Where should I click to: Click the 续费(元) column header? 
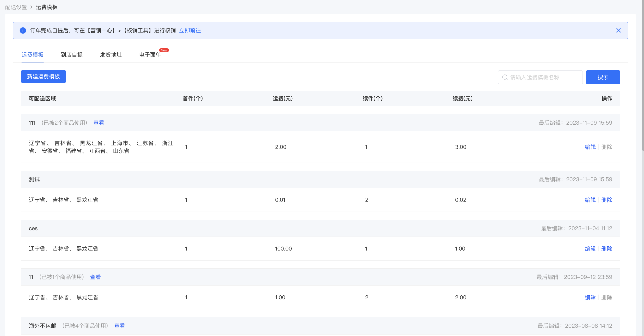click(463, 98)
